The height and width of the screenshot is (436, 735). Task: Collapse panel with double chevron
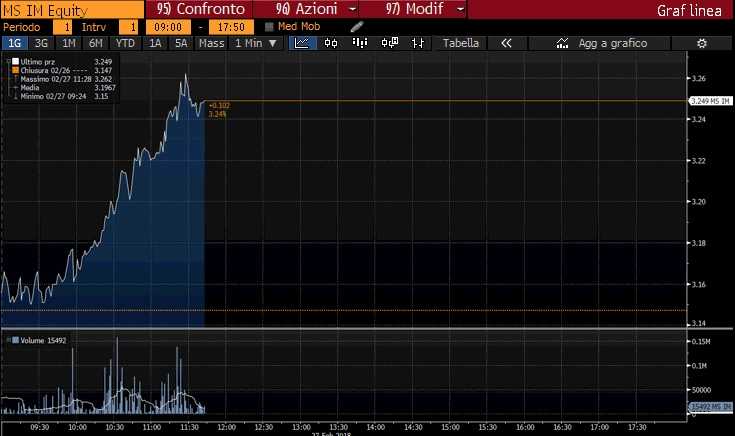click(506, 43)
